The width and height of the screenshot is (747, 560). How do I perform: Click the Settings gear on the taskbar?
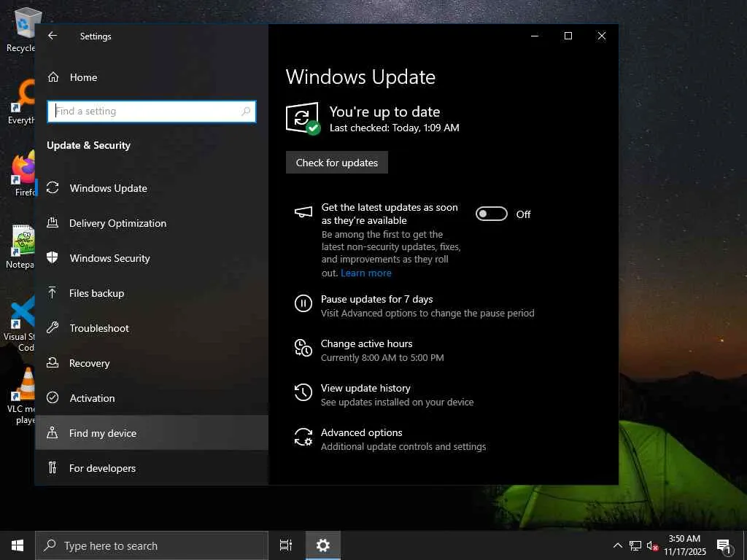click(323, 545)
